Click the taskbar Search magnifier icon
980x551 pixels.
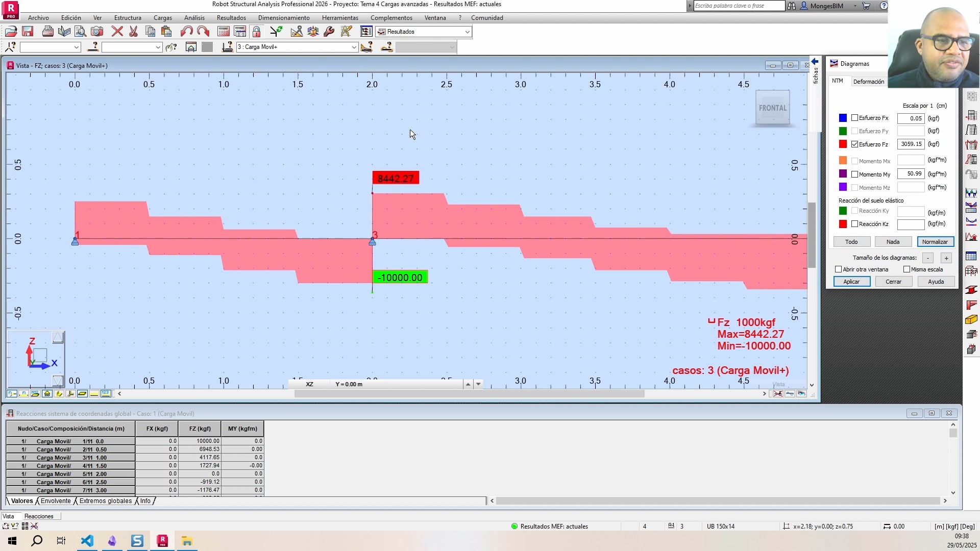37,541
